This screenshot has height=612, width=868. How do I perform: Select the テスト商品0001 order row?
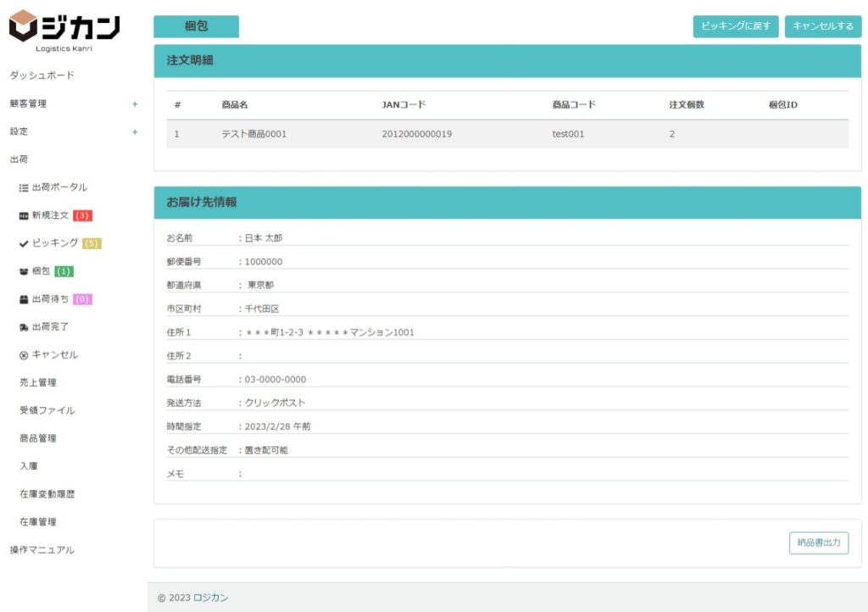[x=507, y=134]
